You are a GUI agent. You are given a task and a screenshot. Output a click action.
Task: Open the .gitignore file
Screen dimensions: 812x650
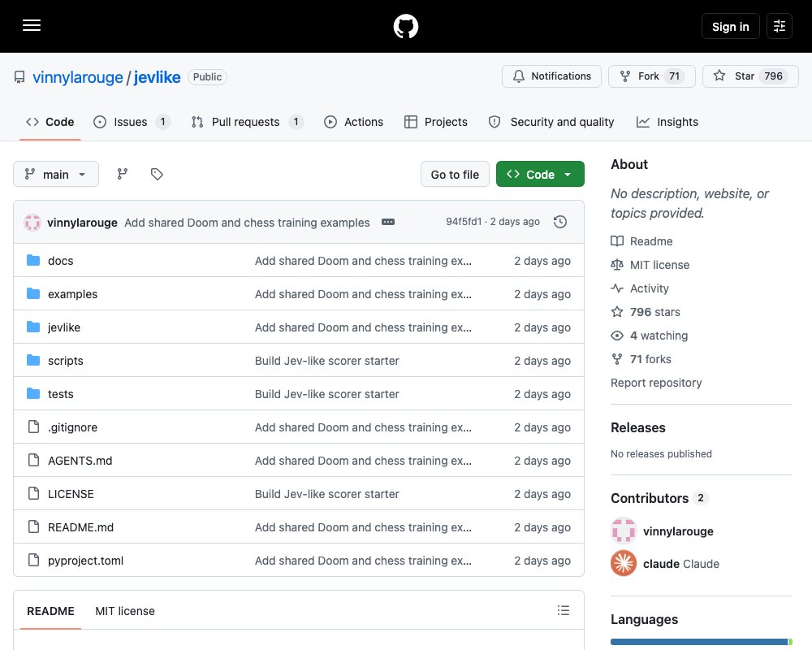click(72, 427)
